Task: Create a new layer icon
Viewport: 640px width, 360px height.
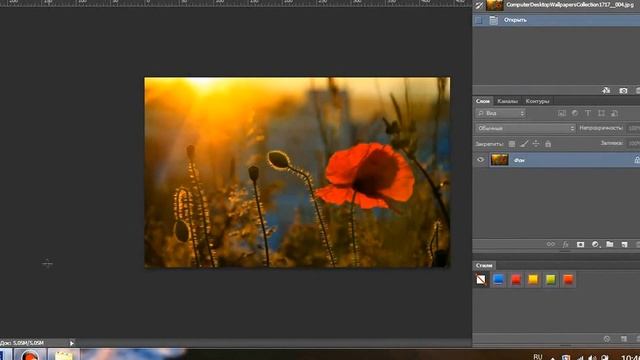Action: pos(624,244)
